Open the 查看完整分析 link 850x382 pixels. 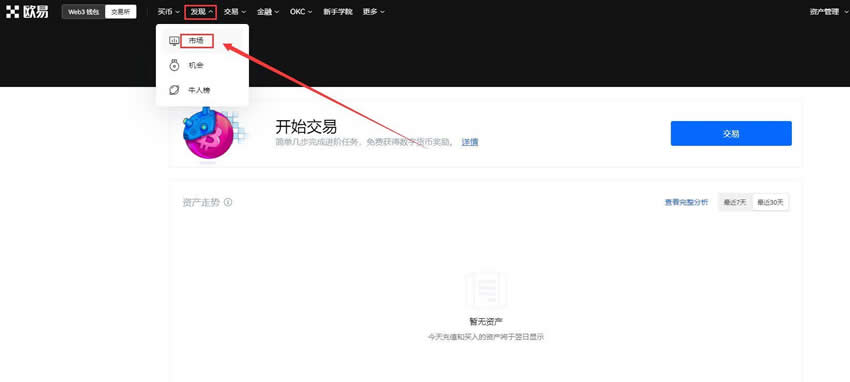click(x=686, y=202)
